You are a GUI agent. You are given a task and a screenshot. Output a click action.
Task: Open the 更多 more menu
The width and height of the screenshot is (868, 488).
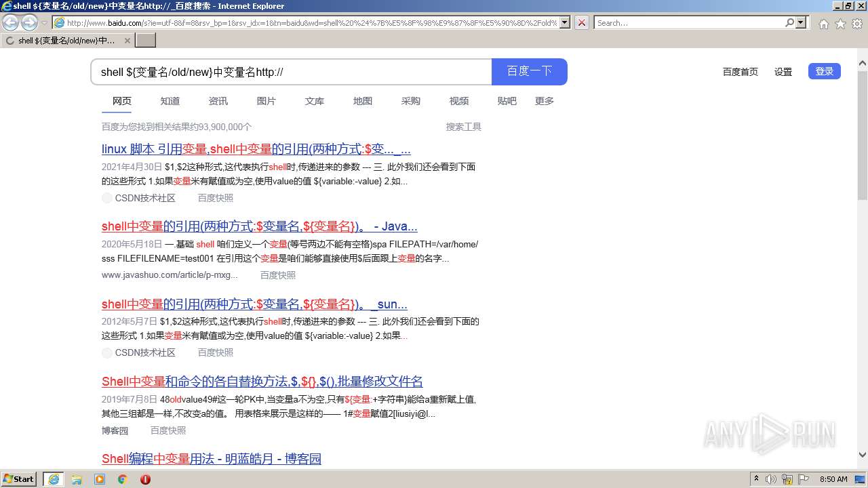click(545, 101)
